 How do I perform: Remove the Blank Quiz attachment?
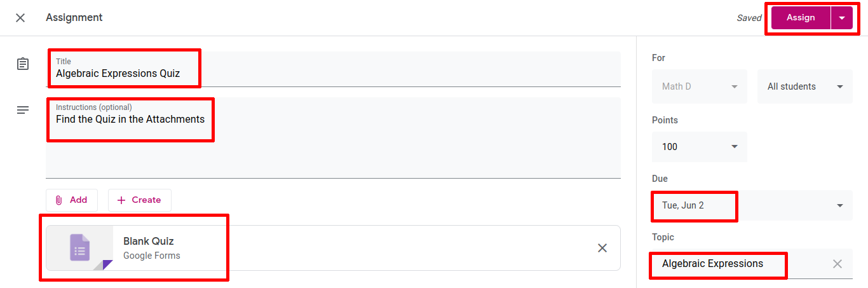tap(602, 248)
